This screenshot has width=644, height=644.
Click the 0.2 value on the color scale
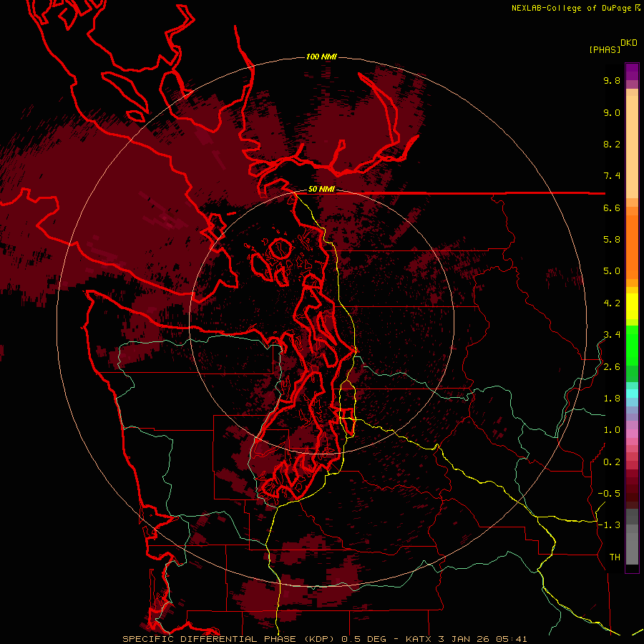pos(612,462)
